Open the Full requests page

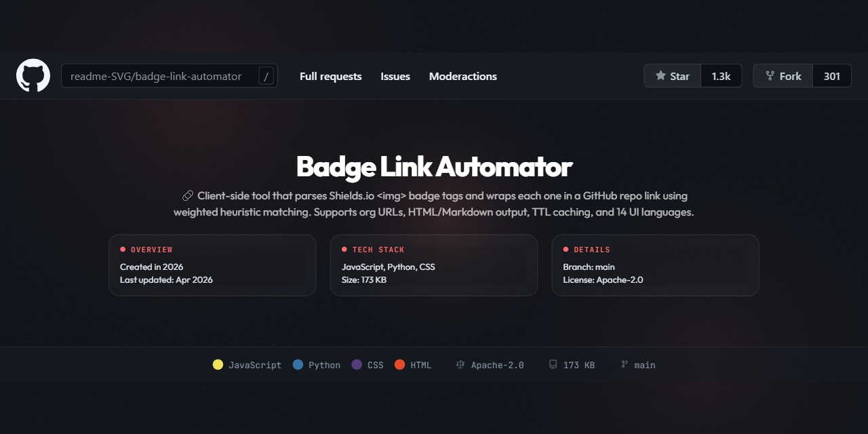(330, 76)
